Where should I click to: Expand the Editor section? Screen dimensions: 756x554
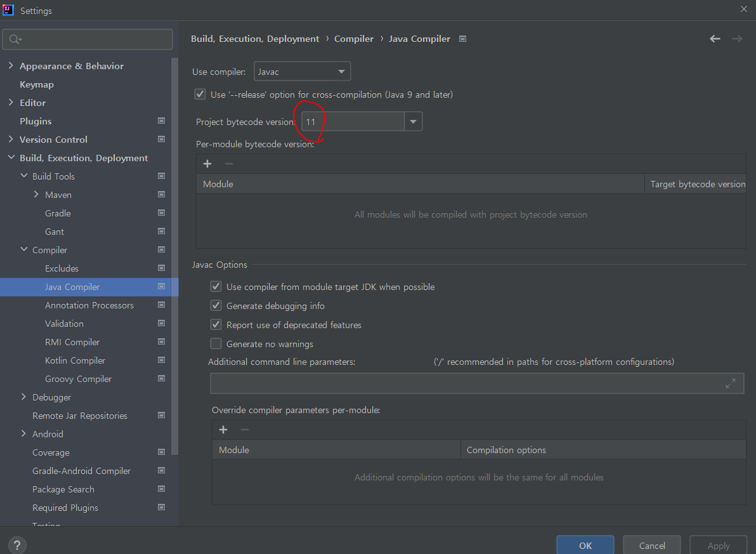click(x=11, y=102)
